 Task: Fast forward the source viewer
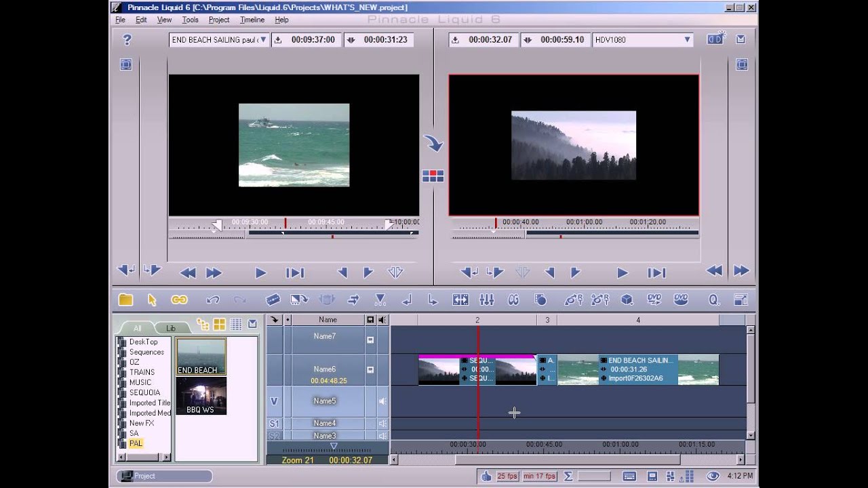point(214,273)
